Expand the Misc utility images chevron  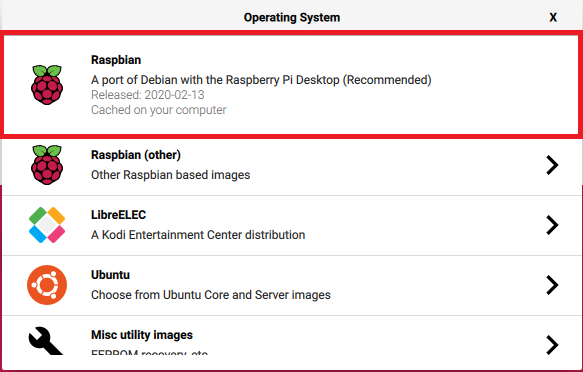(552, 345)
